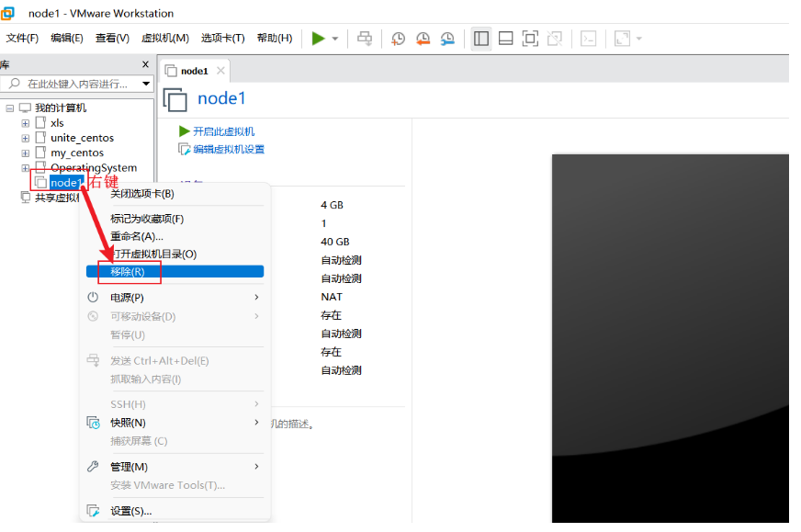Toggle the library sidebar view icon

coord(481,39)
